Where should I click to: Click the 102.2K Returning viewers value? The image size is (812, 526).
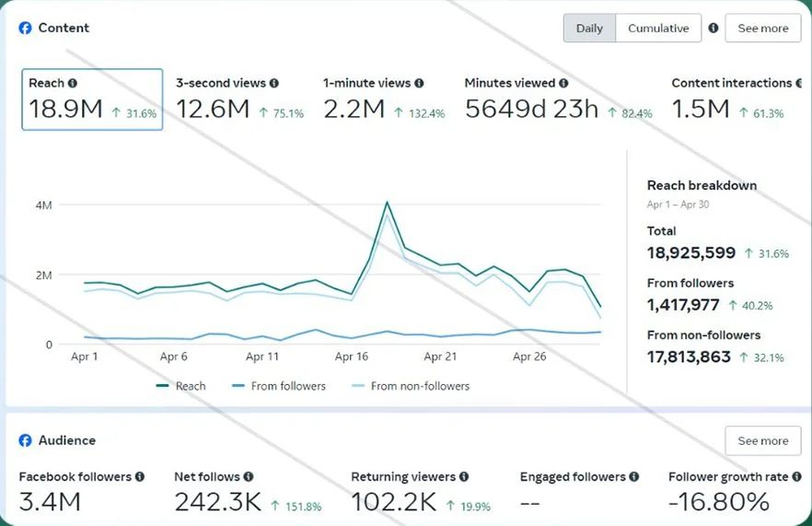click(x=394, y=502)
